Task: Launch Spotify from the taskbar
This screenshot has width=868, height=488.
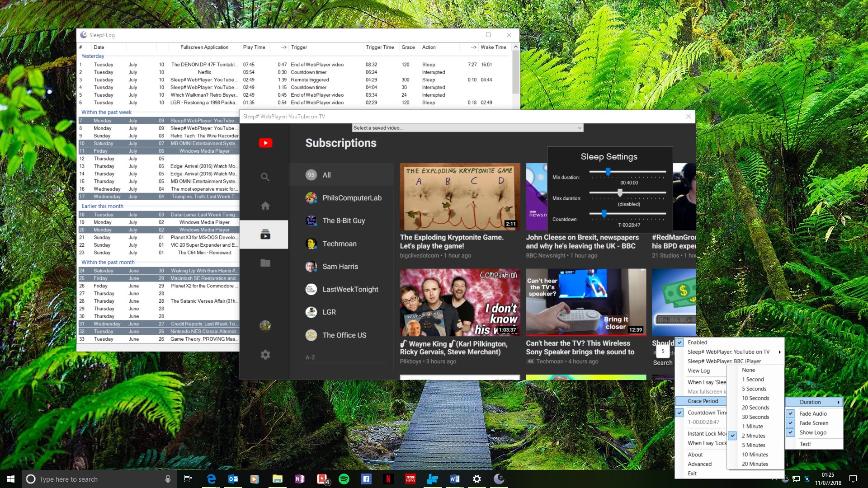Action: 344,479
